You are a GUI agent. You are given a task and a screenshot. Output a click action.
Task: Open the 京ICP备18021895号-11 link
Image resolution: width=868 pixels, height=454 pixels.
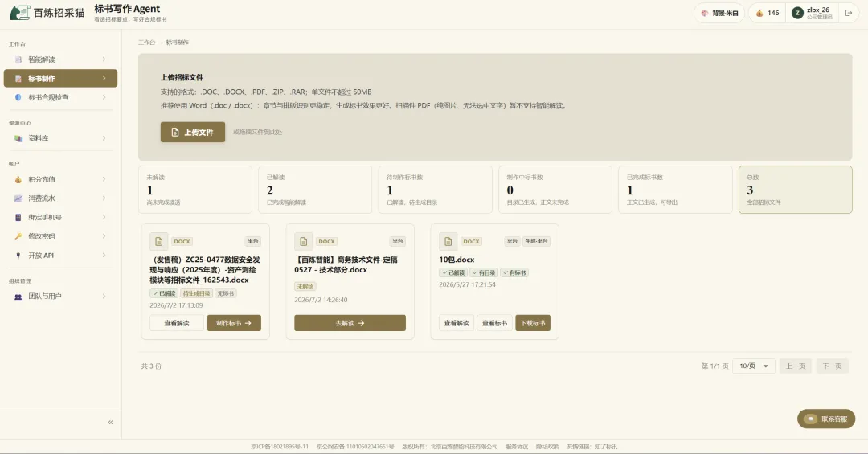click(x=280, y=446)
